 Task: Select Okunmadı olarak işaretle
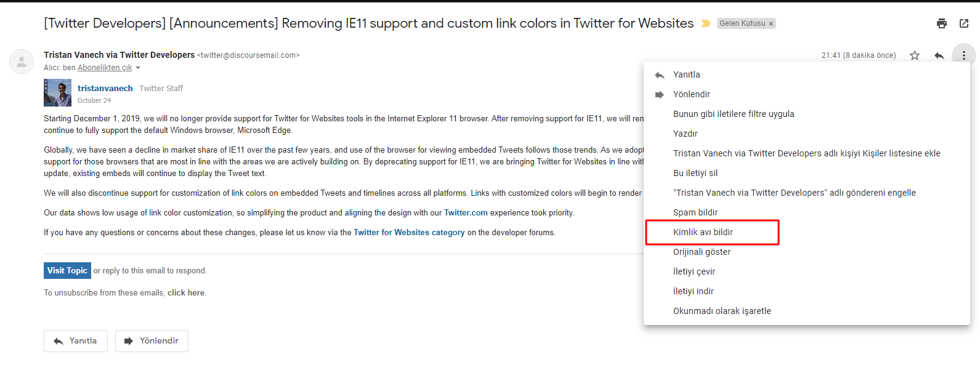[x=807, y=311]
